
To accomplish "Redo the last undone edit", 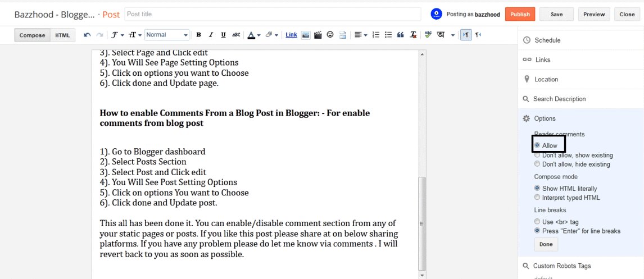I will (99, 35).
